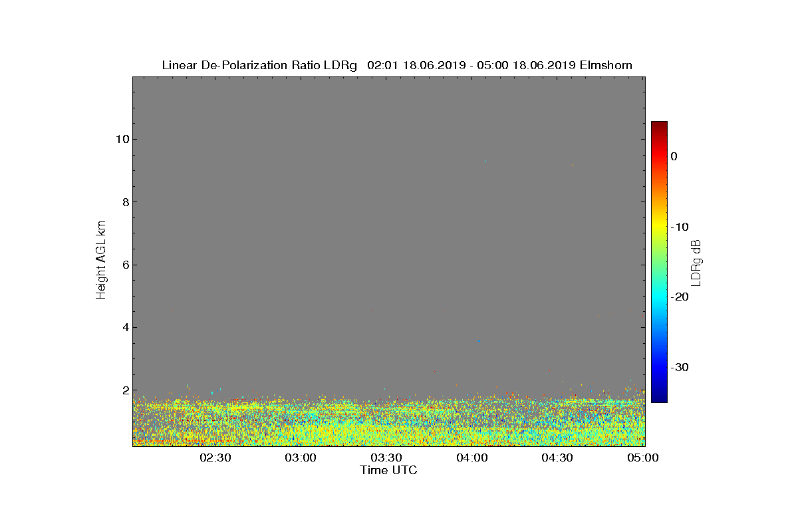
Task: Click the '03:30' time tick label
Action: coord(386,458)
